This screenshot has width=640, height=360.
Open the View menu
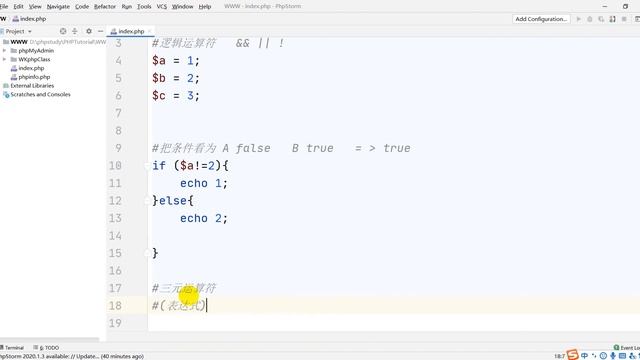click(x=35, y=7)
